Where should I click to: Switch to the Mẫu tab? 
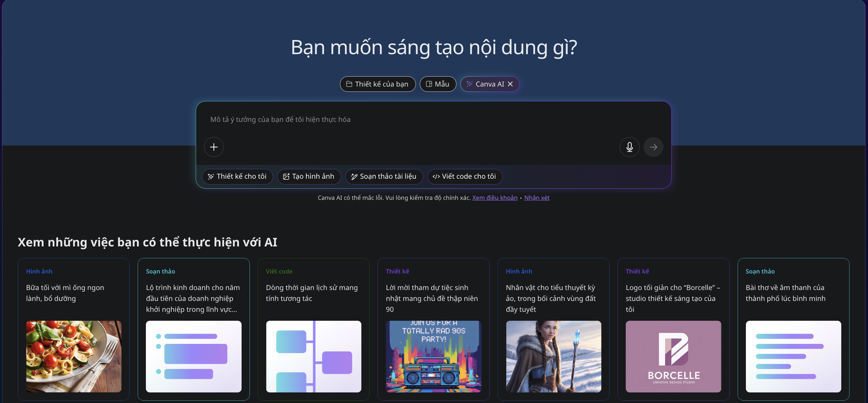click(437, 84)
